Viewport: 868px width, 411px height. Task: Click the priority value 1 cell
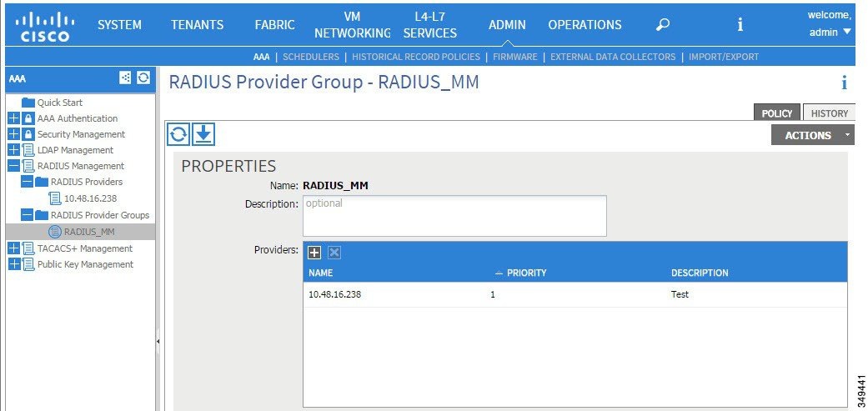493,295
